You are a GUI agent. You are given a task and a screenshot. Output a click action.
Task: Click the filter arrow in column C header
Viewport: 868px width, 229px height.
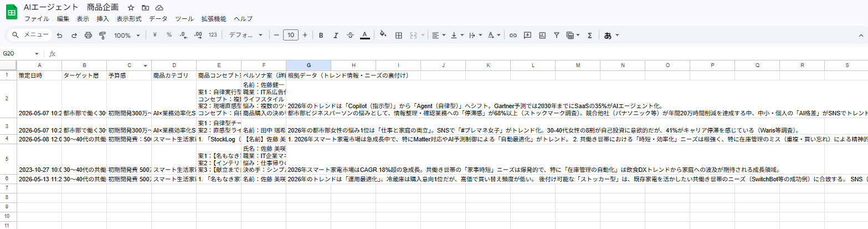point(146,65)
